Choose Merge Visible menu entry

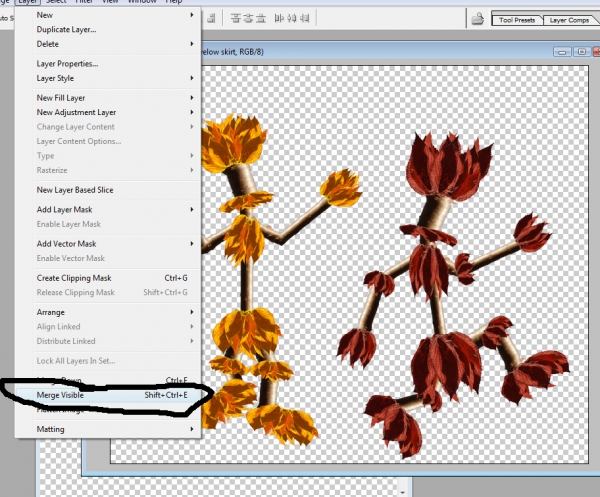tap(108, 395)
